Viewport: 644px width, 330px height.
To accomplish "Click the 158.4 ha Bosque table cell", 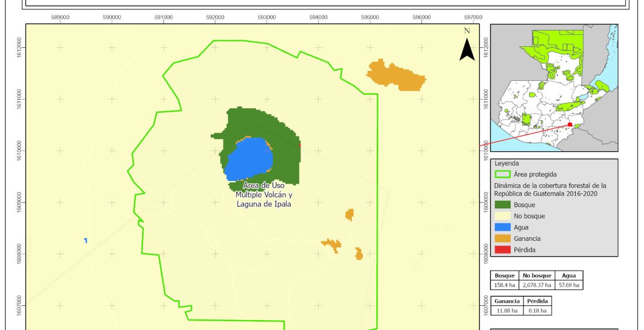I will pyautogui.click(x=505, y=285).
